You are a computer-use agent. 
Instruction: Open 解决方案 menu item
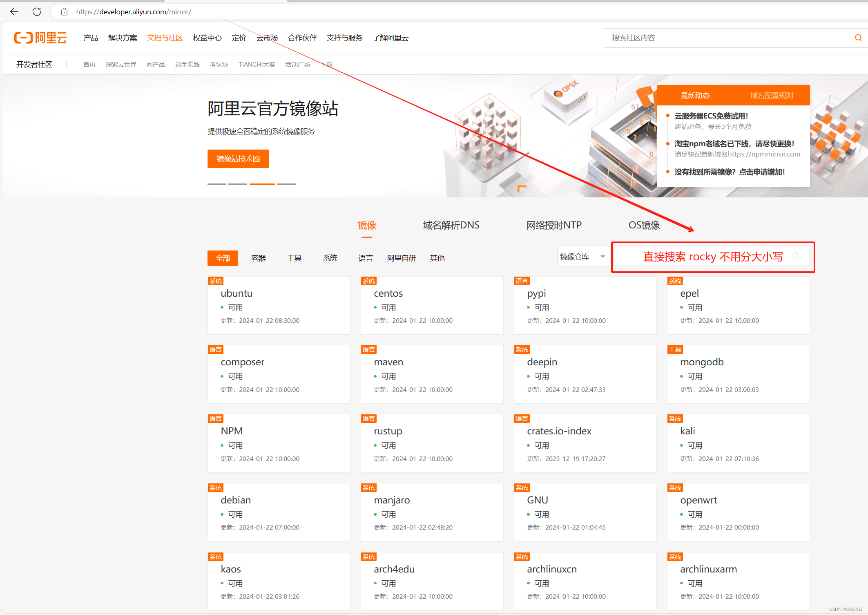(x=123, y=38)
